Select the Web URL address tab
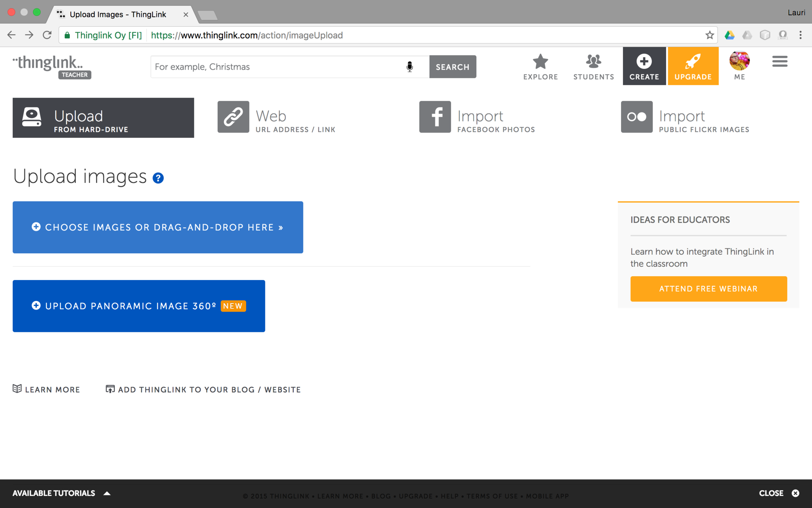The width and height of the screenshot is (812, 508). (276, 117)
